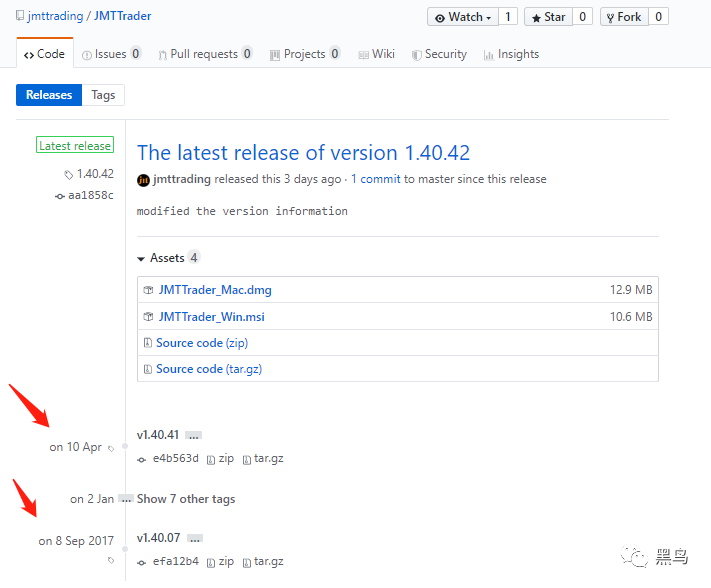Viewport: 711px width, 588px height.
Task: Click the 'modified the version information' text
Action: (242, 211)
